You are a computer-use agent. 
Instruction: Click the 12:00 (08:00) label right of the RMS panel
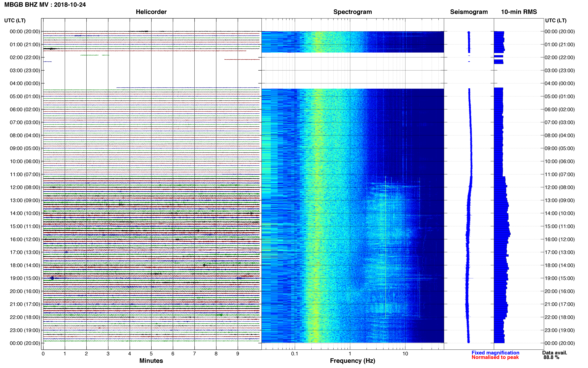560,187
